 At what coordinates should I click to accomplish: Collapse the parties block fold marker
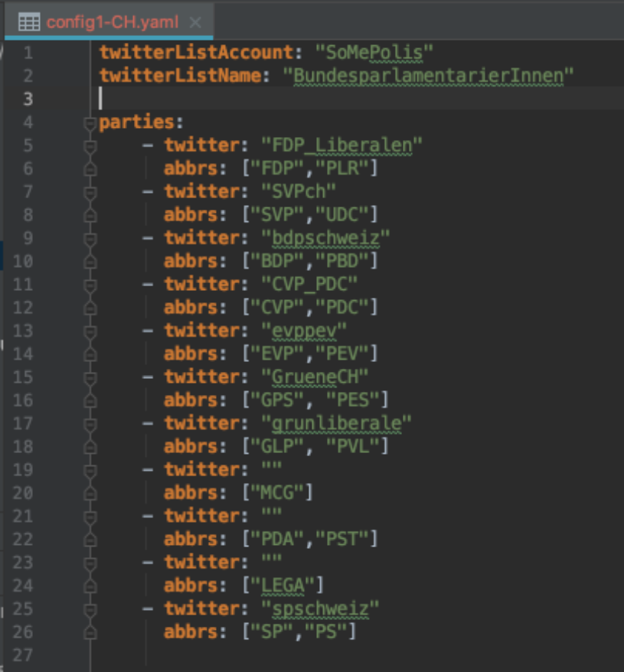(x=90, y=122)
